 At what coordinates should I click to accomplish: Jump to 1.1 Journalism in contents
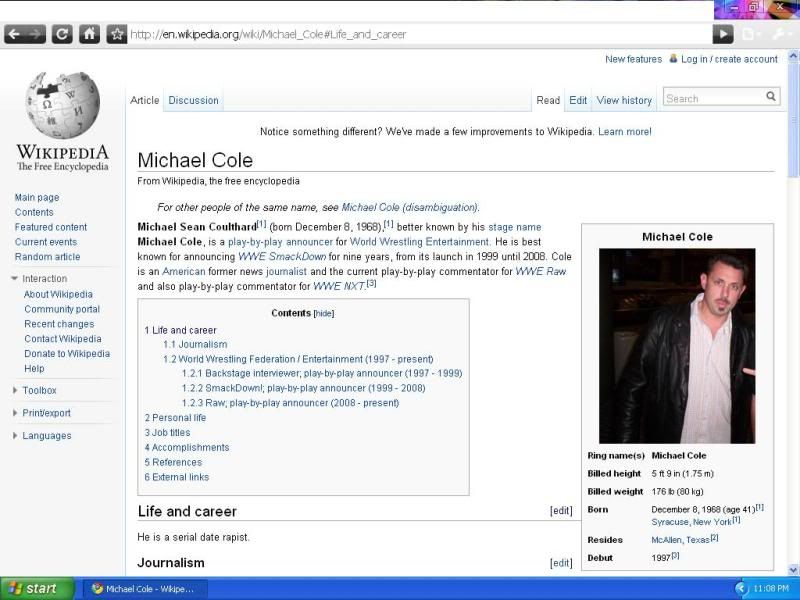click(x=195, y=344)
